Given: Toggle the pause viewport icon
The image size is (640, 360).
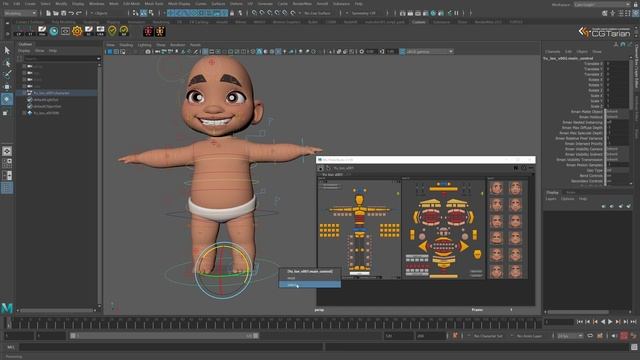Looking at the screenshot, I should (457, 13).
